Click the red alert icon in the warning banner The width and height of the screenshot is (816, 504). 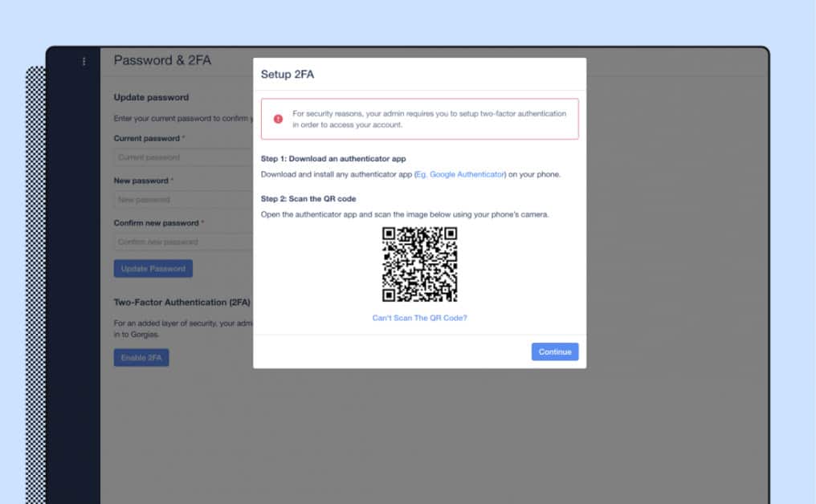(278, 119)
